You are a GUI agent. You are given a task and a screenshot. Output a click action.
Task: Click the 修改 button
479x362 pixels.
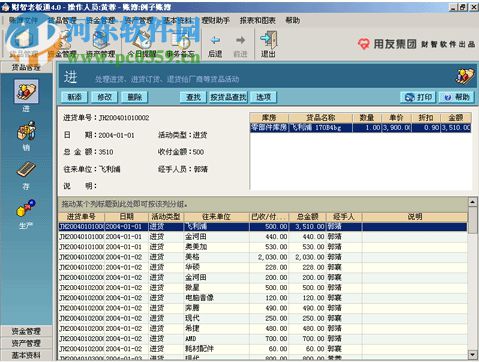click(x=104, y=97)
